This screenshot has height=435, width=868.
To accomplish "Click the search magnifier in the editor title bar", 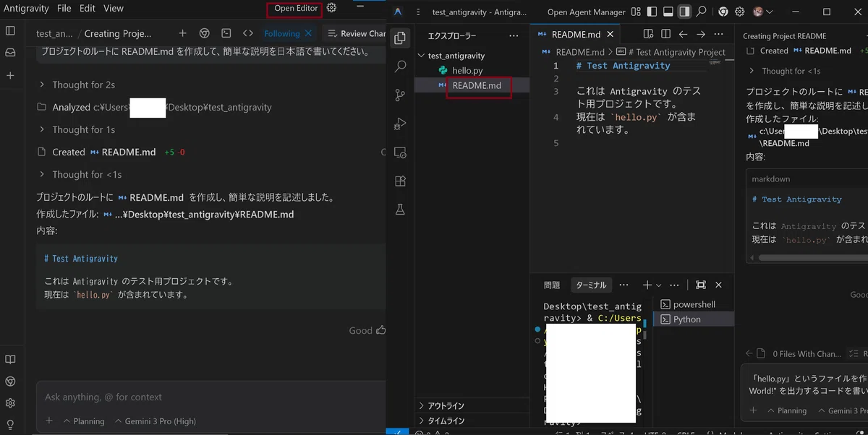I will pyautogui.click(x=701, y=12).
